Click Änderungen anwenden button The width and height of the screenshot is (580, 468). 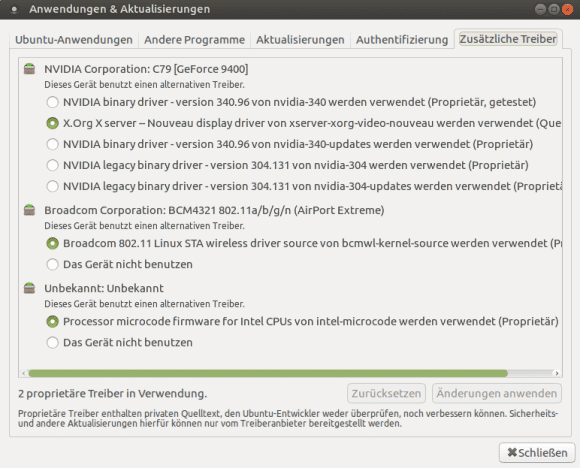[x=497, y=393]
